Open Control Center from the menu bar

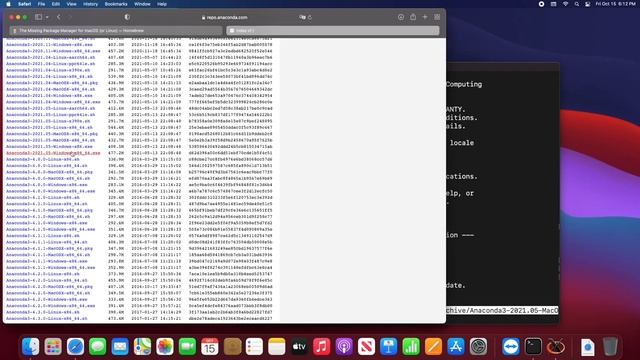[x=588, y=4]
